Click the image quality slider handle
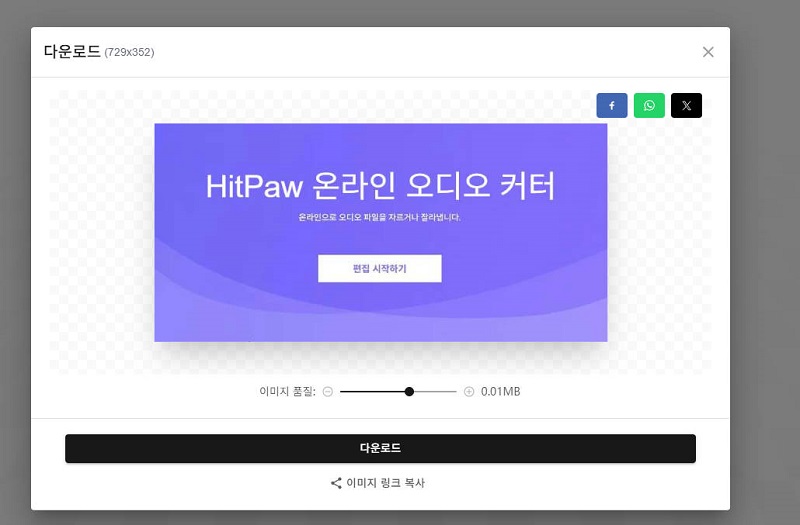This screenshot has height=525, width=800. pyautogui.click(x=409, y=392)
